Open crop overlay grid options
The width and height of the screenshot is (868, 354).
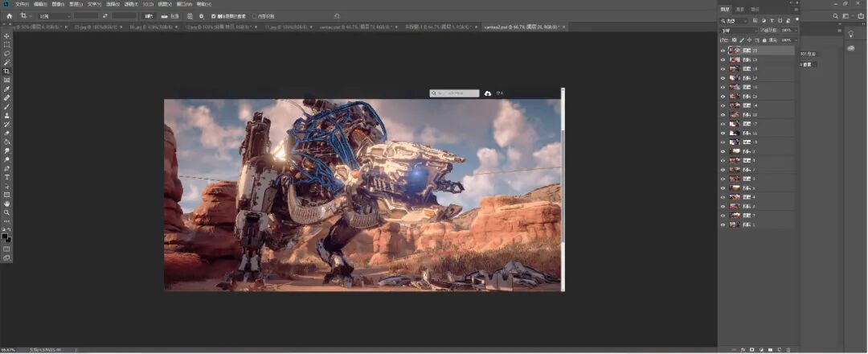(190, 16)
